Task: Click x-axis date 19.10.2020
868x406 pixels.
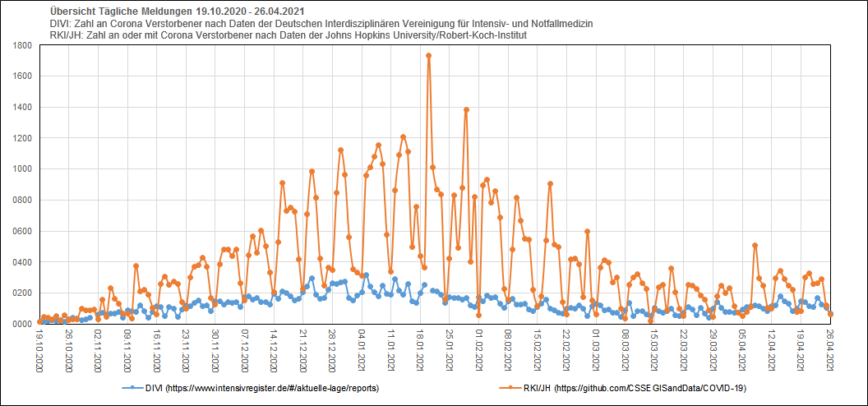Action: coord(39,351)
